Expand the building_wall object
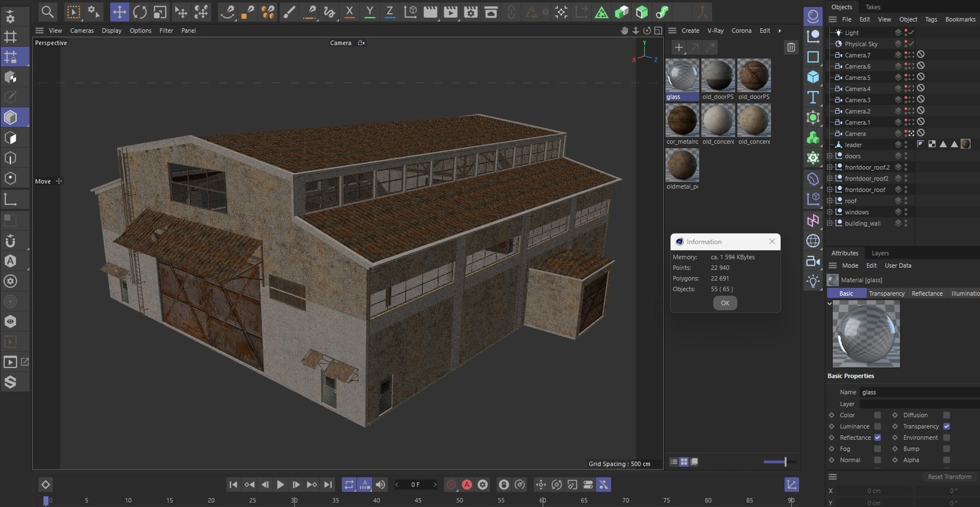The height and width of the screenshot is (507, 980). coord(830,223)
